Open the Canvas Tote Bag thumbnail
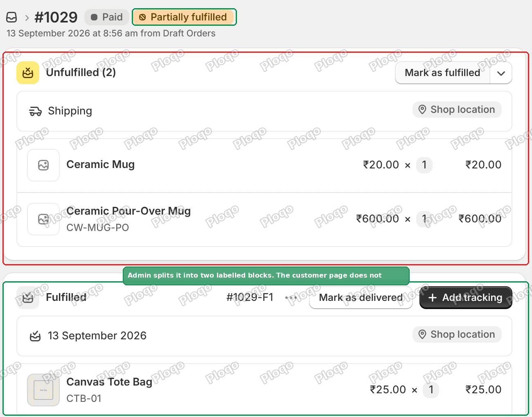The width and height of the screenshot is (532, 417). tap(43, 390)
